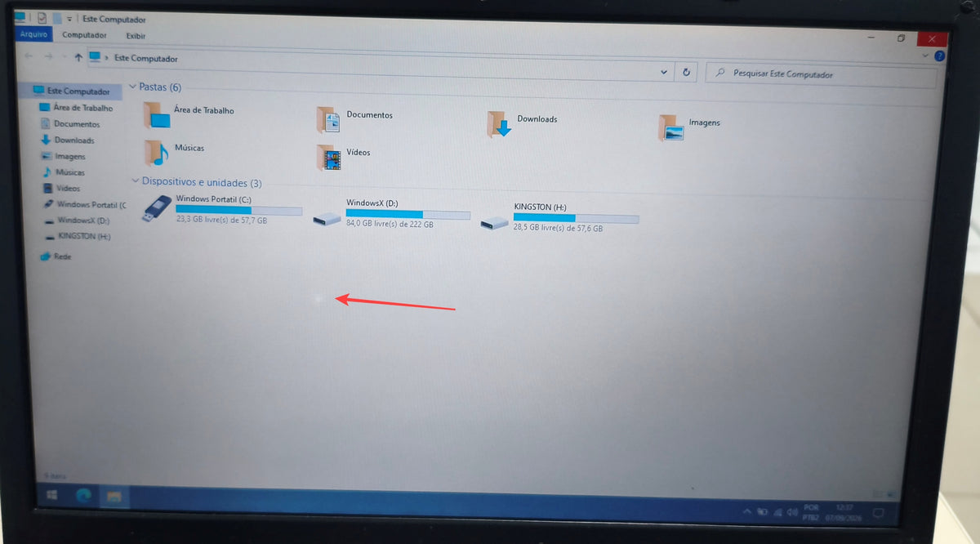Open the Arquivo menu
This screenshot has width=980, height=544.
tap(33, 34)
